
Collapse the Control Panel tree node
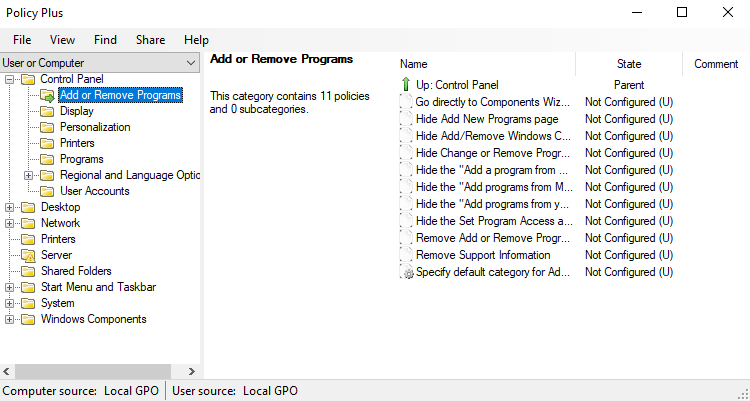(x=9, y=79)
